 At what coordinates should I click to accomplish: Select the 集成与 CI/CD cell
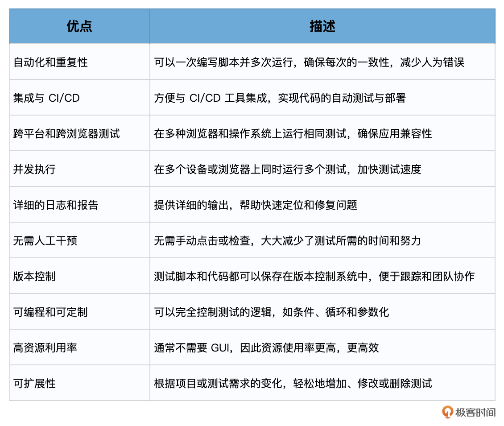click(46, 98)
